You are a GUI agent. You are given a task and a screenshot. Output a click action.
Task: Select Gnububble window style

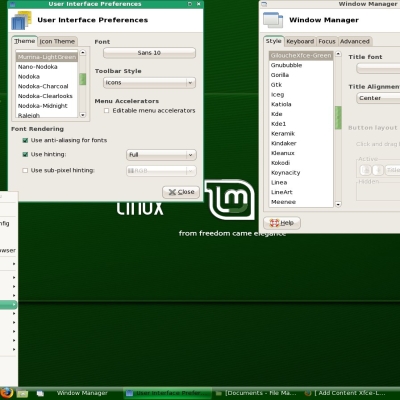pyautogui.click(x=301, y=65)
